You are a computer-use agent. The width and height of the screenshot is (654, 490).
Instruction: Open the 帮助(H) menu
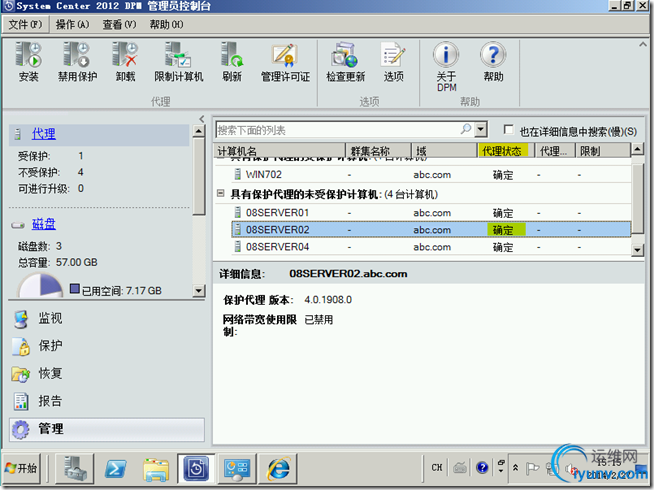pyautogui.click(x=166, y=24)
